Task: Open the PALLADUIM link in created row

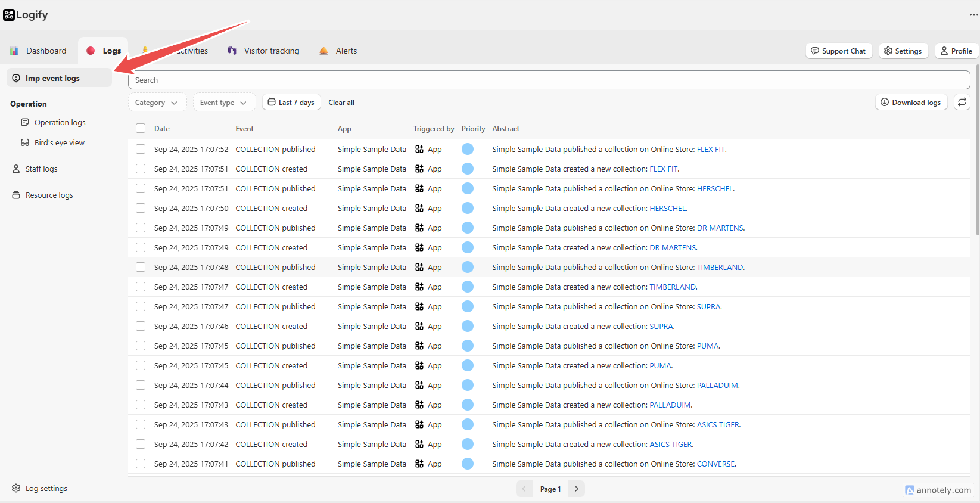Action: click(670, 405)
